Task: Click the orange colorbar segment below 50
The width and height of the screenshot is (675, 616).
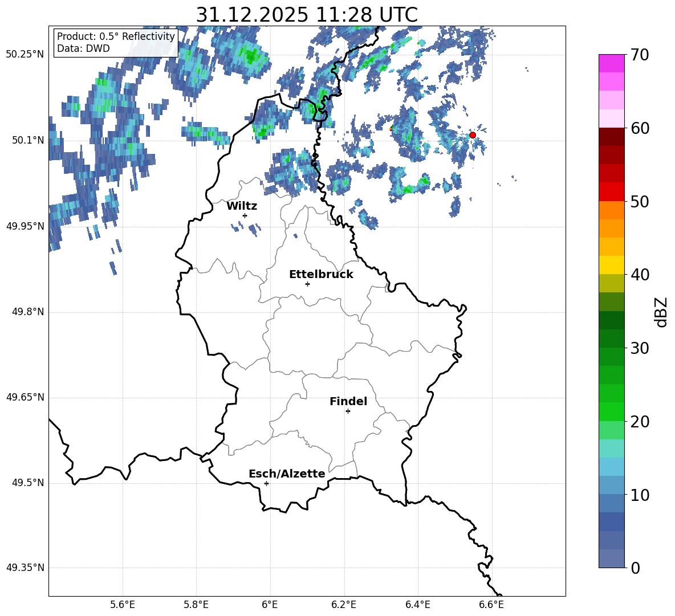Action: (x=612, y=210)
